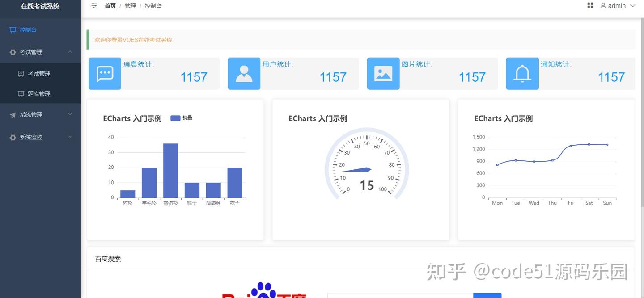The image size is (644, 298).
Task: Click the paper-plane icon beside 系统管理
Action: pos(13,114)
